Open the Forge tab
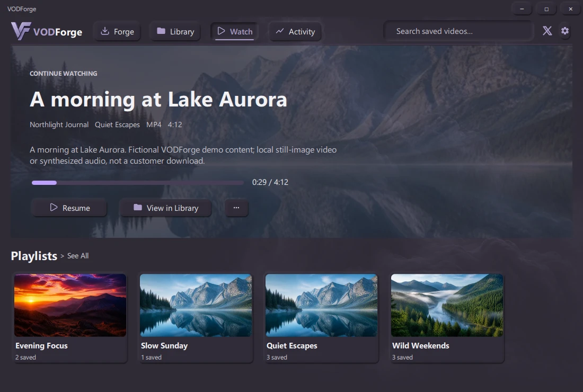 (x=117, y=32)
